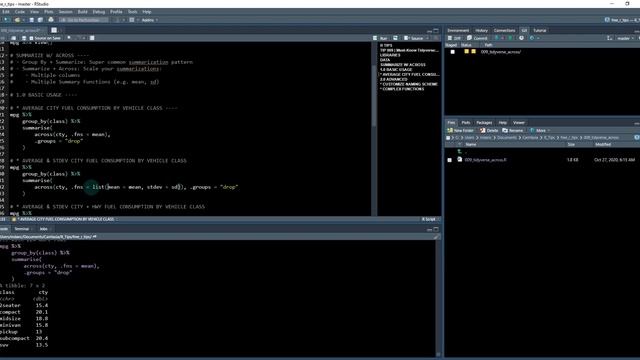Open the Code menu
This screenshot has width=640, height=360.
(20, 12)
